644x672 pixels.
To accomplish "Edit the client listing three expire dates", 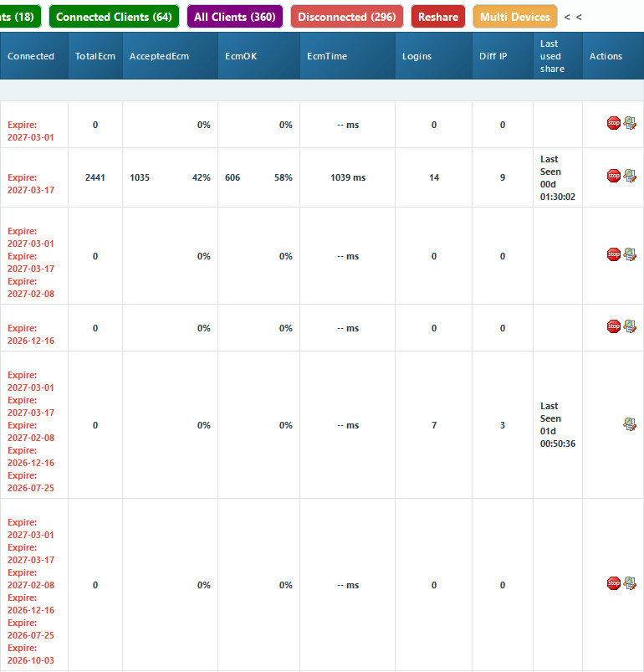I will click(630, 254).
